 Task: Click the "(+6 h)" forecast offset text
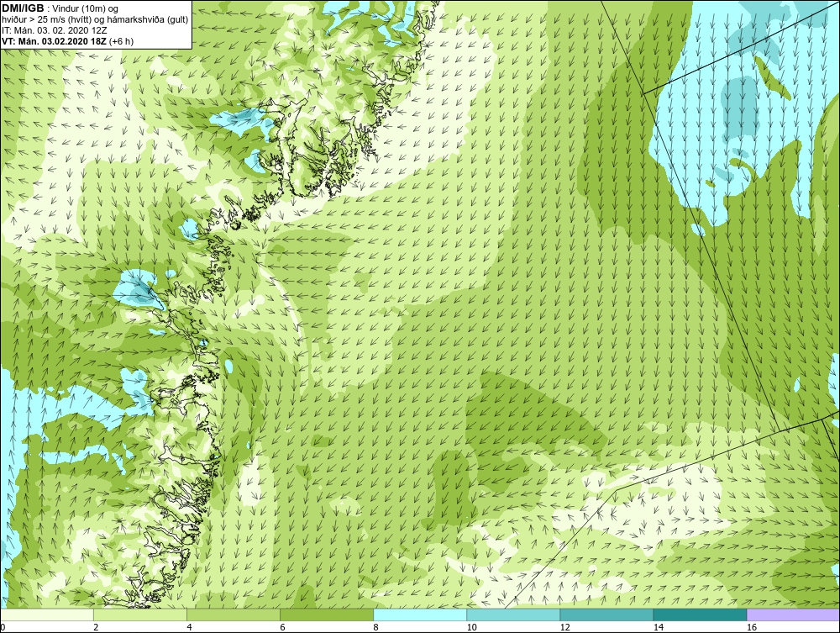(x=121, y=41)
